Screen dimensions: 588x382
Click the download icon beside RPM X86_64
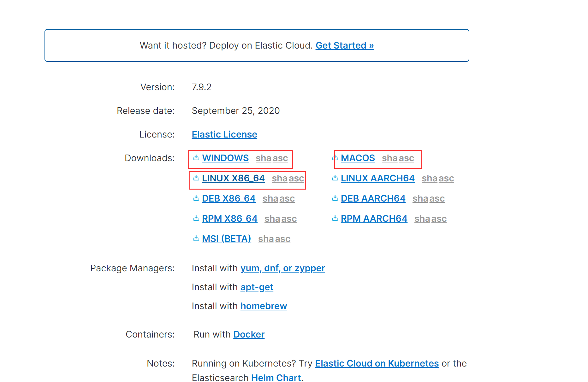tap(196, 218)
